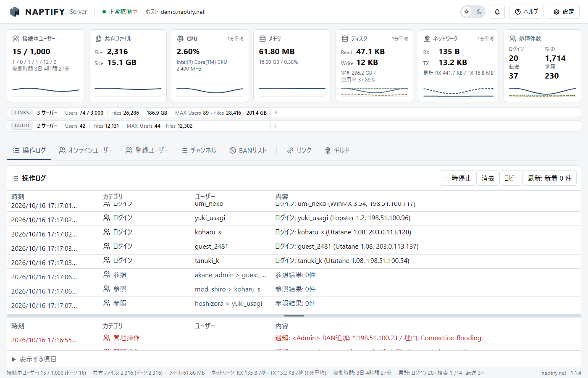This screenshot has height=378, width=588.
Task: Click the ログイン icon in guest_2481 row
Action: coord(107,246)
